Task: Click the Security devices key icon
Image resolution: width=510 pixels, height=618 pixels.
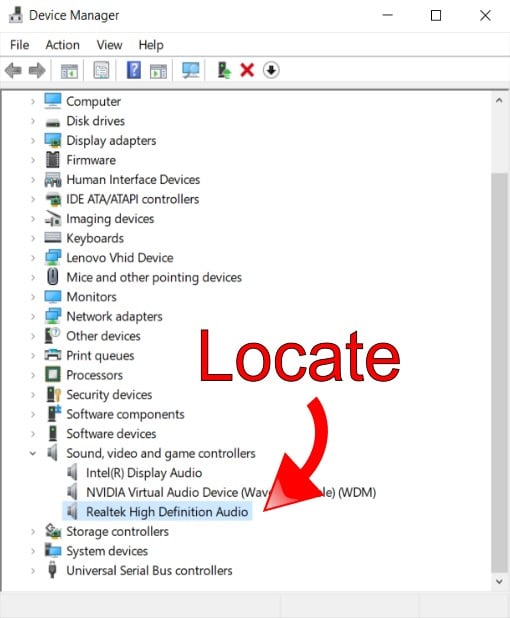Action: click(x=53, y=394)
